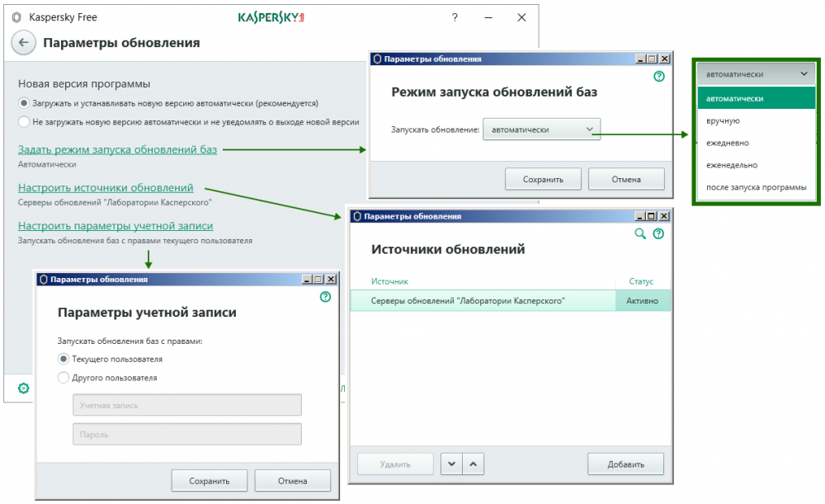This screenshot has width=825, height=504.
Task: Click Добавить in Источники обновлений window
Action: click(x=625, y=464)
